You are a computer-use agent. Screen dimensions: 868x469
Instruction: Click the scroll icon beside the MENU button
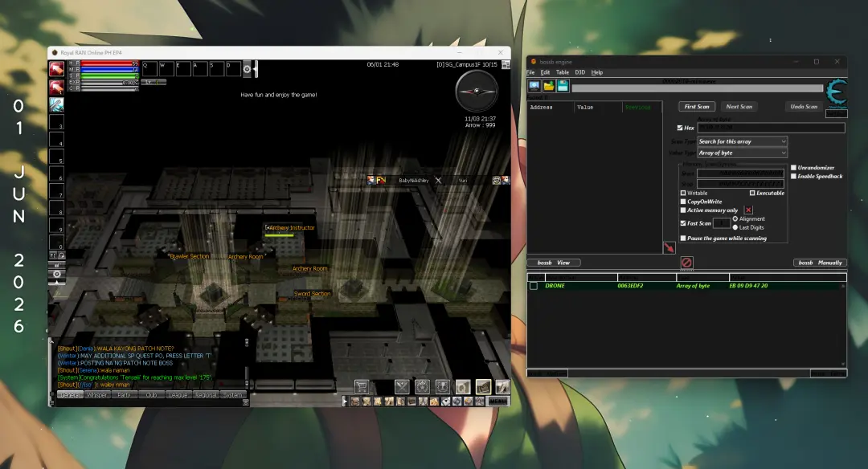[x=479, y=402]
